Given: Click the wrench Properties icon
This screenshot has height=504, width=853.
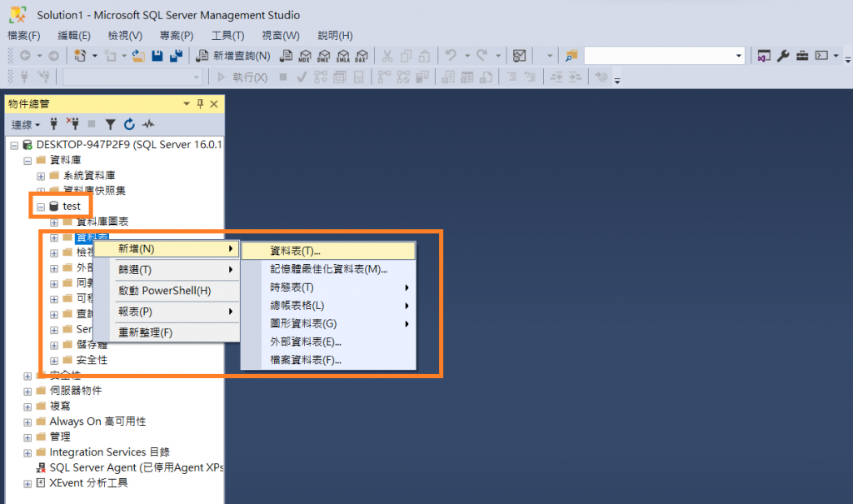Looking at the screenshot, I should [783, 56].
